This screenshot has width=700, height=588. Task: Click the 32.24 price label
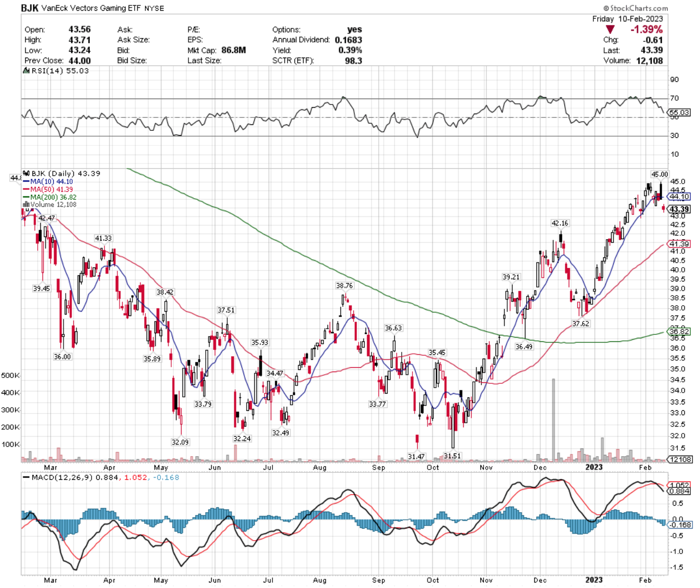point(242,439)
